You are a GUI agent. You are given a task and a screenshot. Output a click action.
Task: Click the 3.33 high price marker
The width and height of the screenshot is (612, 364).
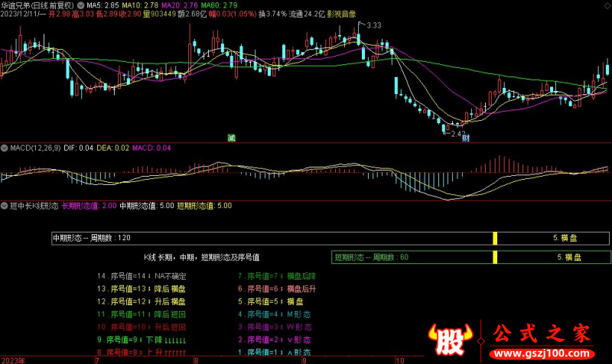[373, 26]
